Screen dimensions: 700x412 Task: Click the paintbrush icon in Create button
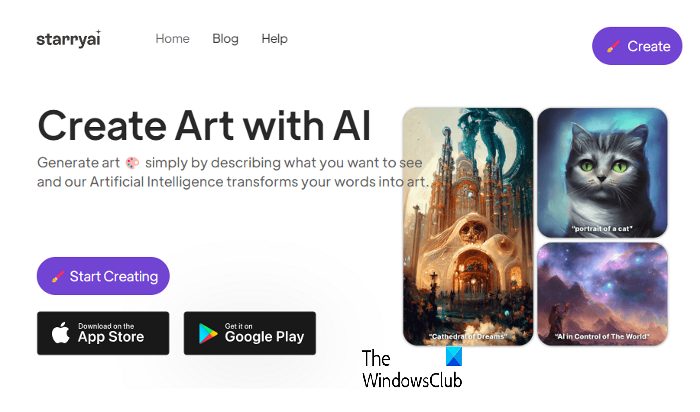[613, 46]
